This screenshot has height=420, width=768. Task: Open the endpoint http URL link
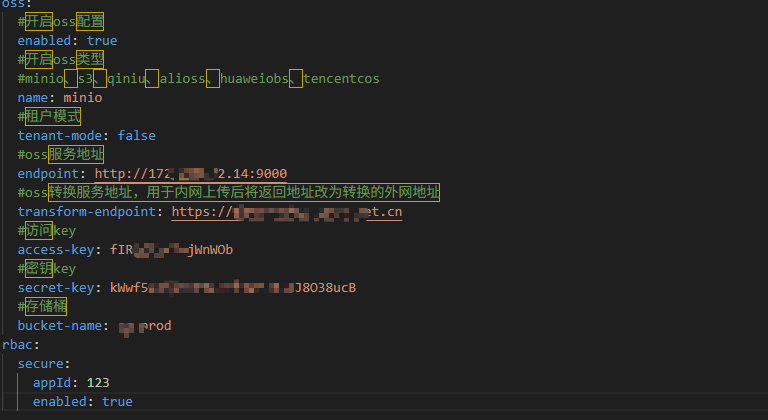191,173
